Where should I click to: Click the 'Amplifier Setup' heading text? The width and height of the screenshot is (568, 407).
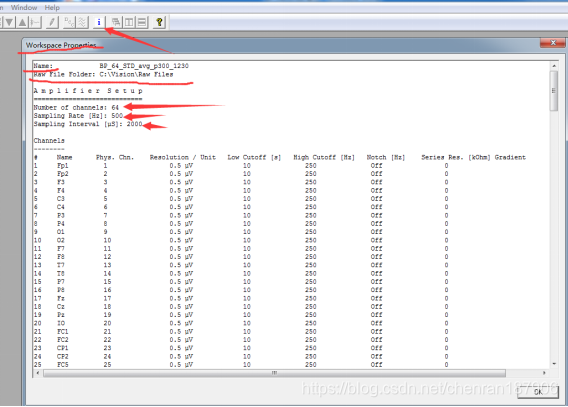point(88,91)
